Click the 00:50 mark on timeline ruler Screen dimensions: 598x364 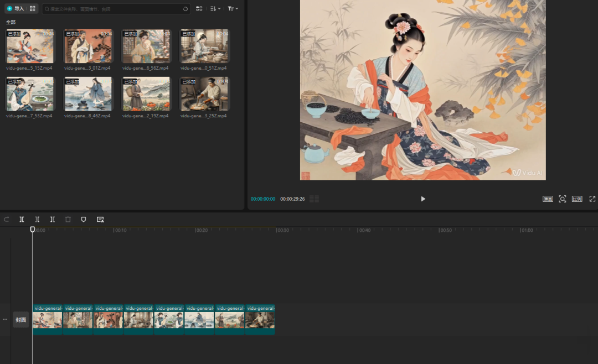[x=445, y=230]
